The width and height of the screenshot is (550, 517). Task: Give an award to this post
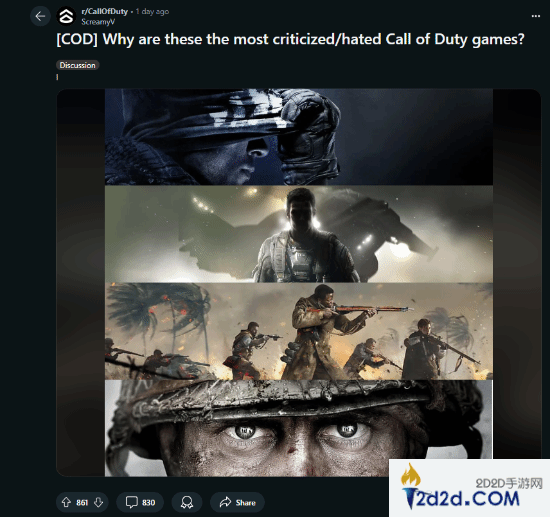tap(187, 502)
